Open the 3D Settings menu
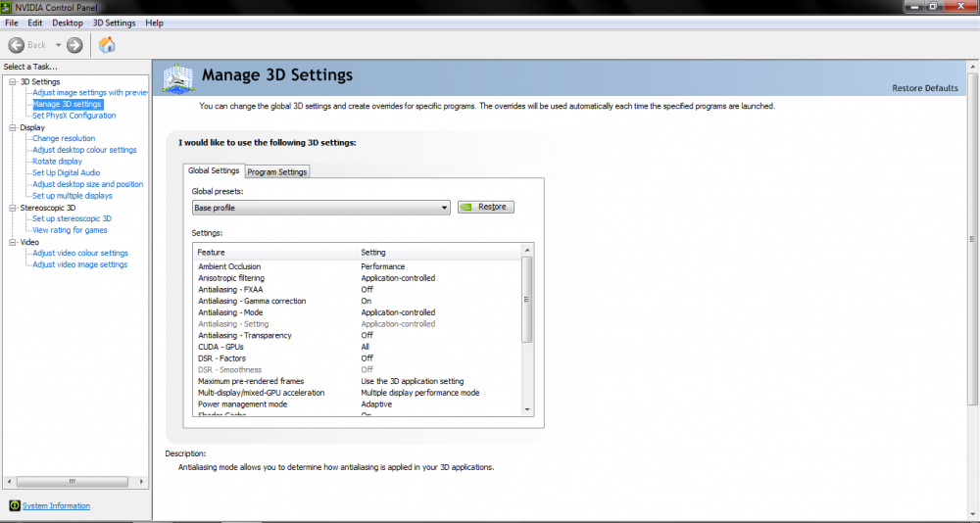980x523 pixels. (x=115, y=24)
